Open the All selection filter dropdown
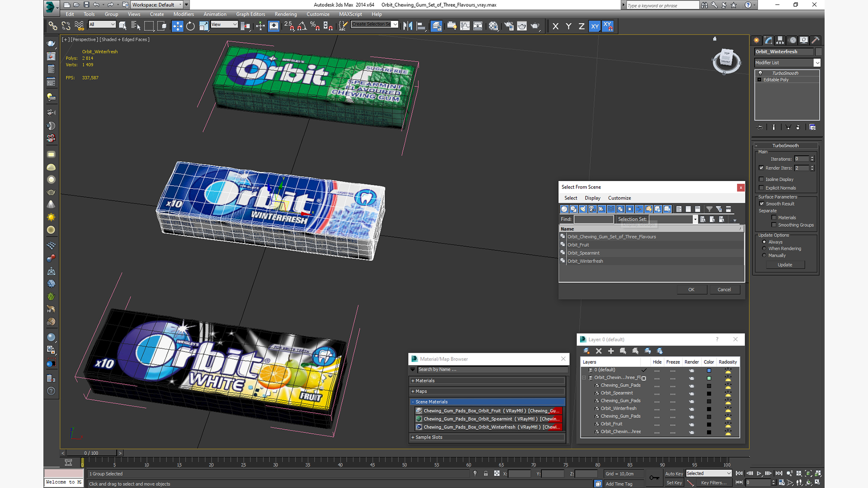The image size is (868, 488). 102,24
